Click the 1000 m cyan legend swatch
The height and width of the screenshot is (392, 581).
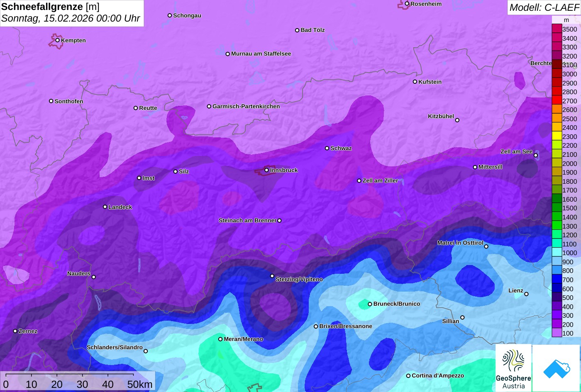(557, 253)
